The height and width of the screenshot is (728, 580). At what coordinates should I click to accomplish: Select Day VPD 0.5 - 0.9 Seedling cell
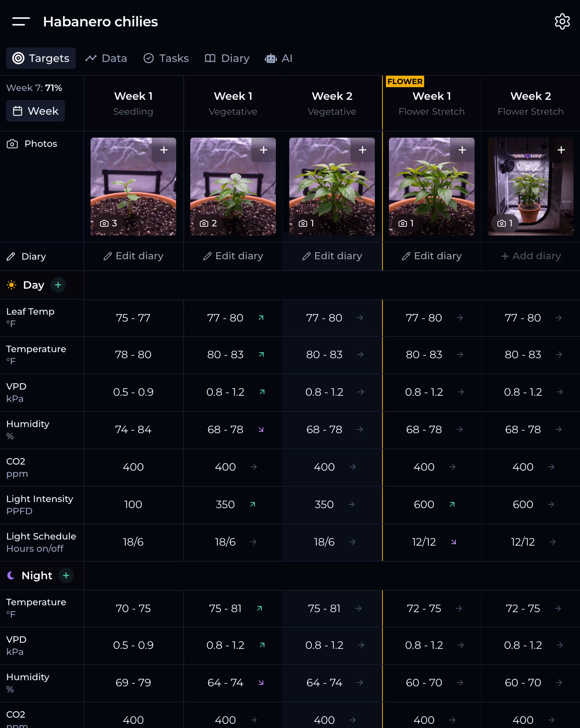tap(133, 392)
